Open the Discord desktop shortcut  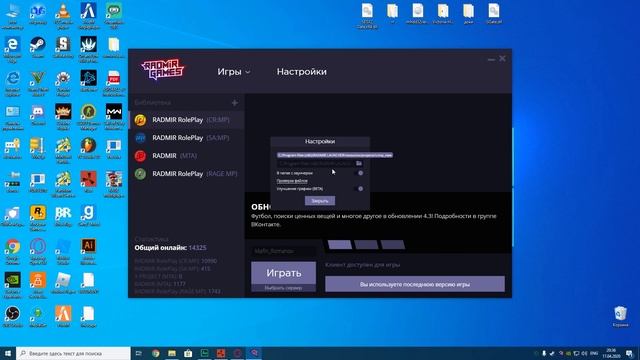[38, 114]
